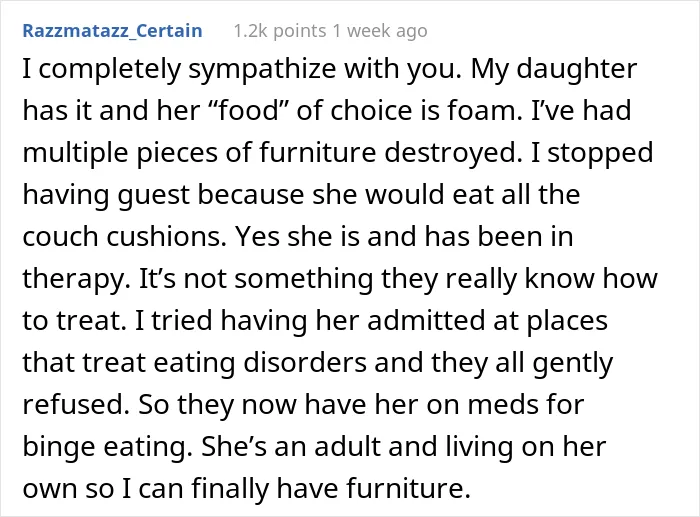Image resolution: width=700 pixels, height=517 pixels.
Task: Click the quoted word "food" in the comment
Action: click(251, 110)
